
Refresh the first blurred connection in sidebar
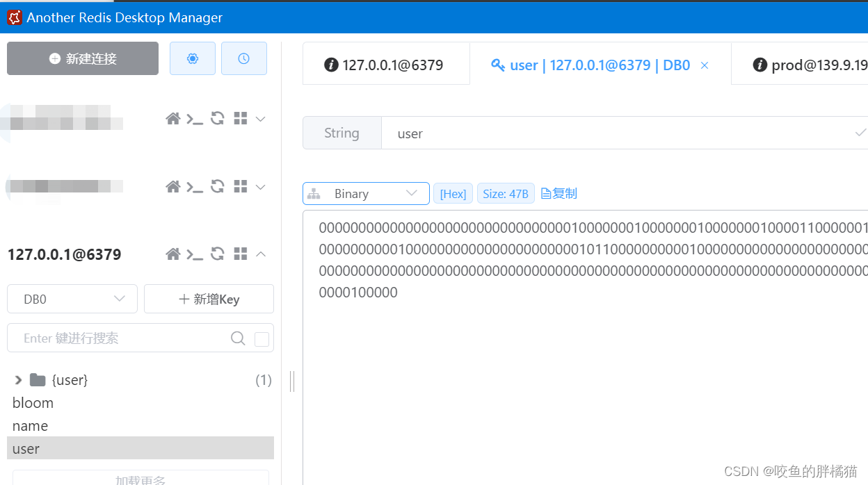217,118
